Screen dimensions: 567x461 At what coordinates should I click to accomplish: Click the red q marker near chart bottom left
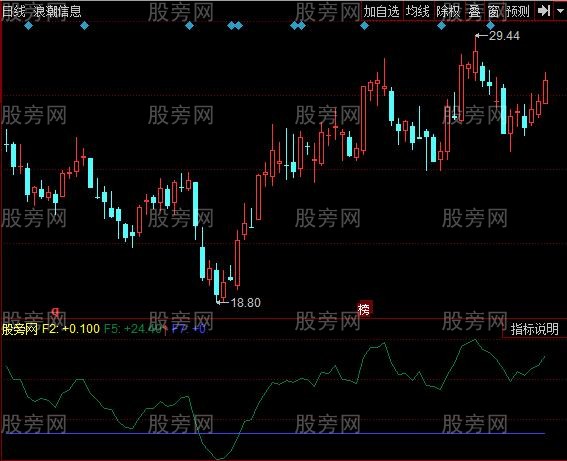tap(55, 311)
